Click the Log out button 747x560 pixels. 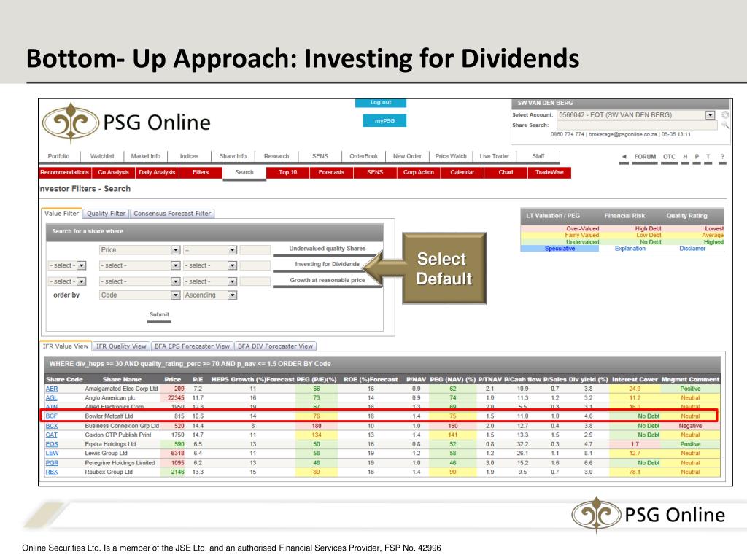381,102
